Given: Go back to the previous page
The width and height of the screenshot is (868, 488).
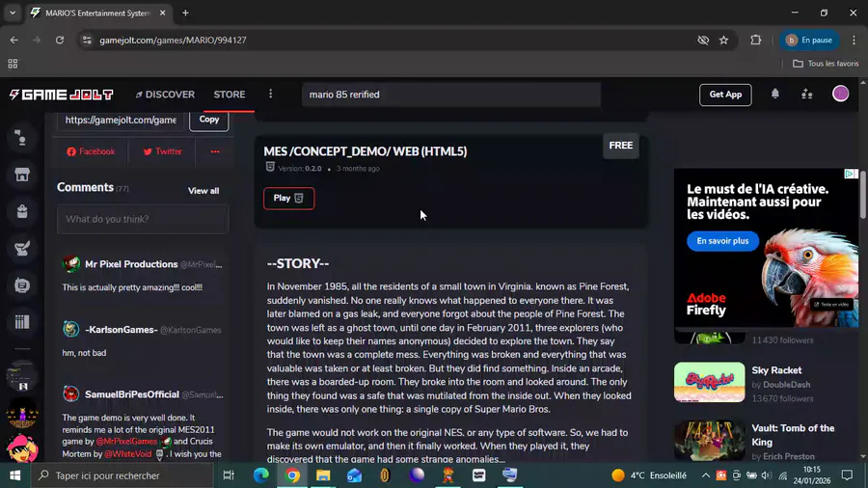Looking at the screenshot, I should pyautogui.click(x=14, y=40).
